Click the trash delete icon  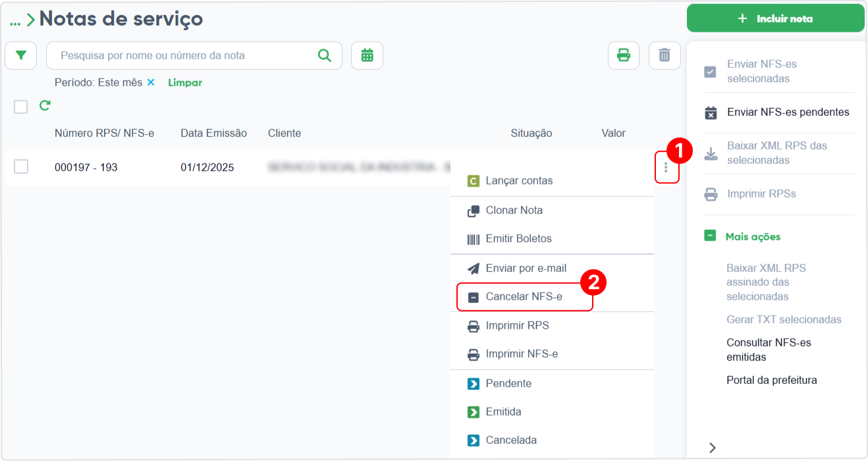pyautogui.click(x=665, y=56)
